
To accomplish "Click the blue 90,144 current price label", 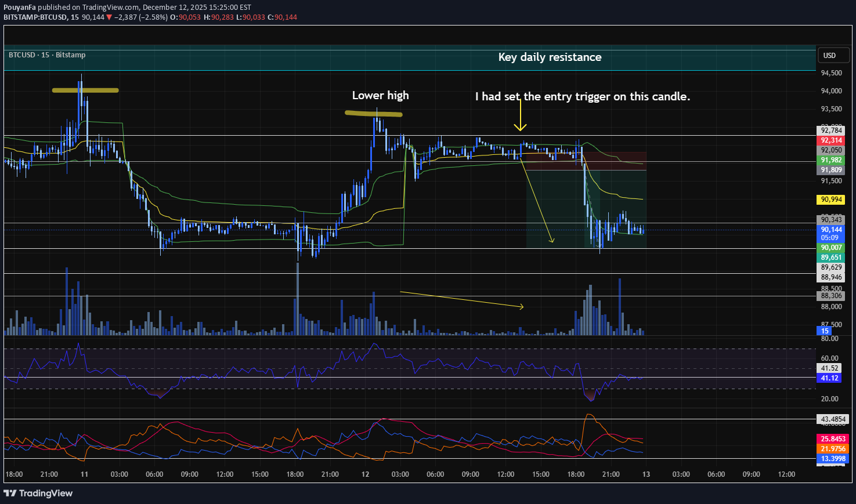I will (x=831, y=230).
